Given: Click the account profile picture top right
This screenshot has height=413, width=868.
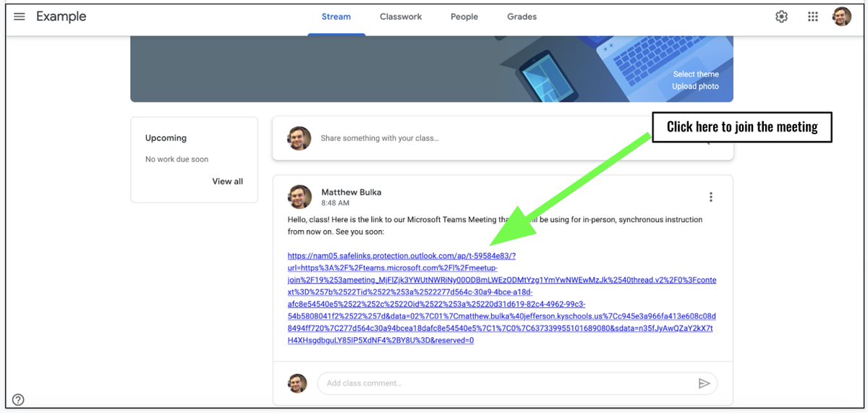Looking at the screenshot, I should click(x=842, y=17).
